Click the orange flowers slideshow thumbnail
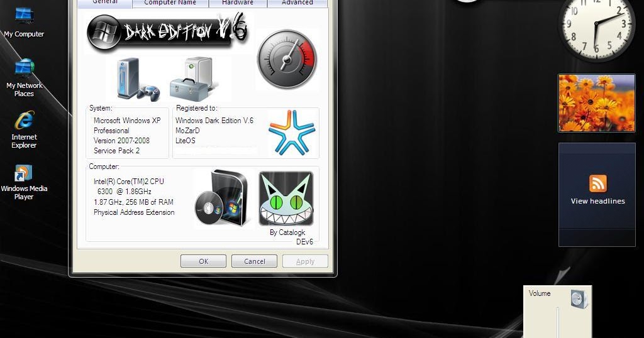Screen dimensions: 644x338 [596, 103]
